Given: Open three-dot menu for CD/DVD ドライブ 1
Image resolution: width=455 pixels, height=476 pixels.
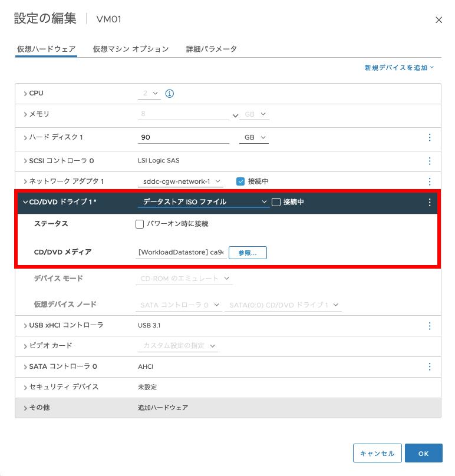Looking at the screenshot, I should [430, 202].
